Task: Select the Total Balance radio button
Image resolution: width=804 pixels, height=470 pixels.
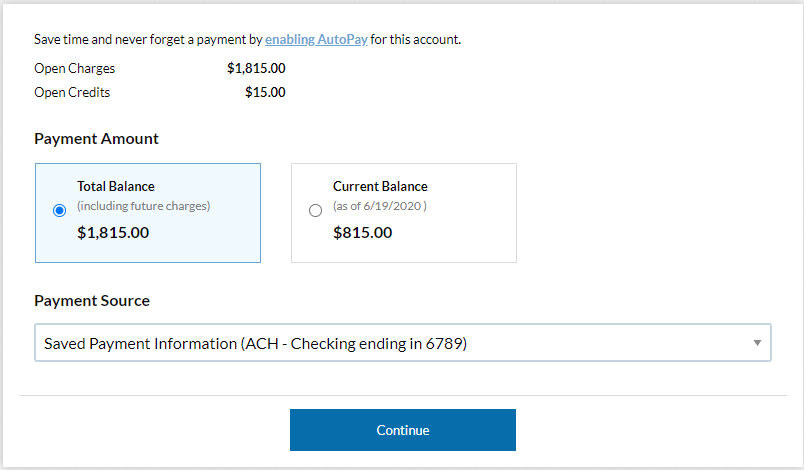Action: click(60, 211)
